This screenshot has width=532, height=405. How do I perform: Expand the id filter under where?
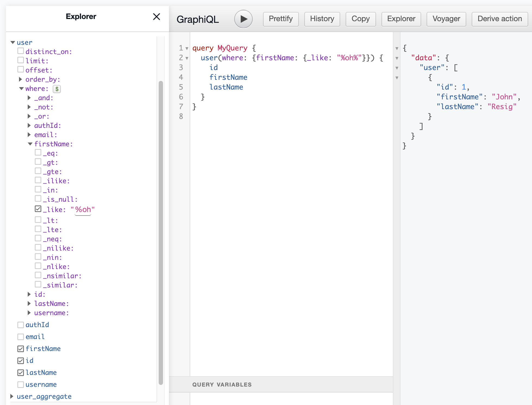[29, 294]
